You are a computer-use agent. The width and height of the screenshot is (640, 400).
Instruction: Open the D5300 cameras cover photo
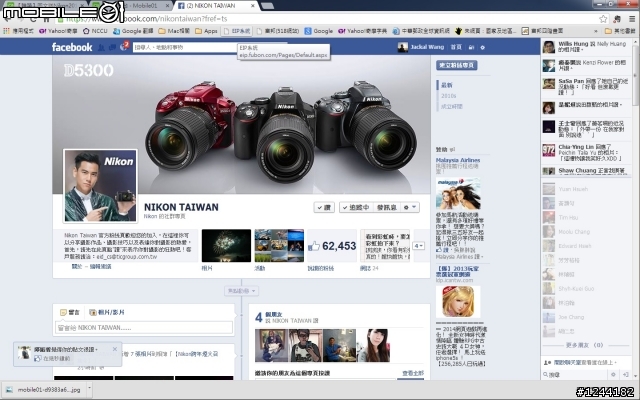(x=241, y=124)
